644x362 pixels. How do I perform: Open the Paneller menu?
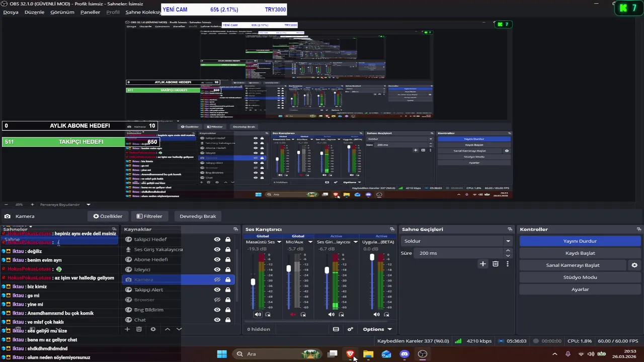91,12
